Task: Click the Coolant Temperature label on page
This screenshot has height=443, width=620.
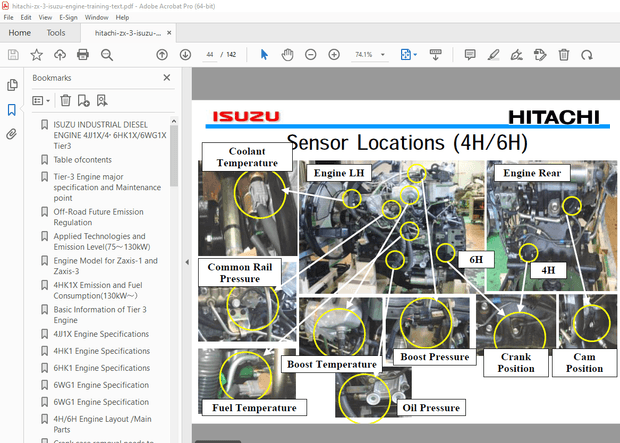Action: pos(247,157)
